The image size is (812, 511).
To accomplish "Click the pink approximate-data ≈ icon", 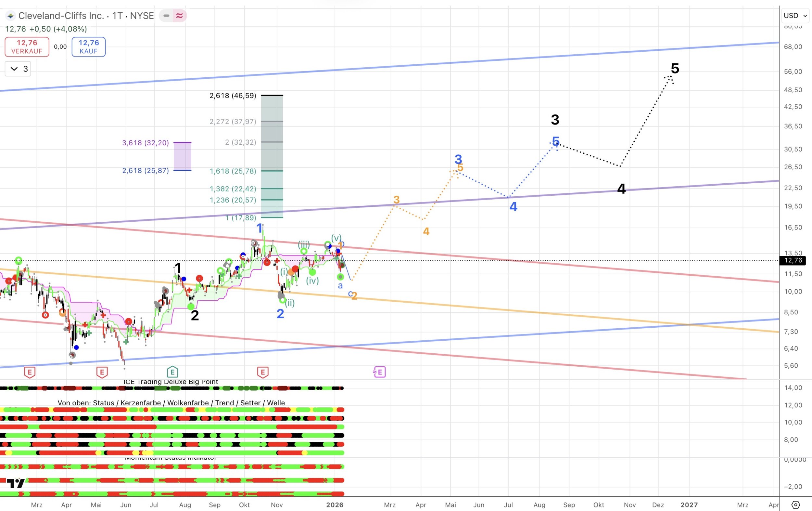I will [x=179, y=16].
